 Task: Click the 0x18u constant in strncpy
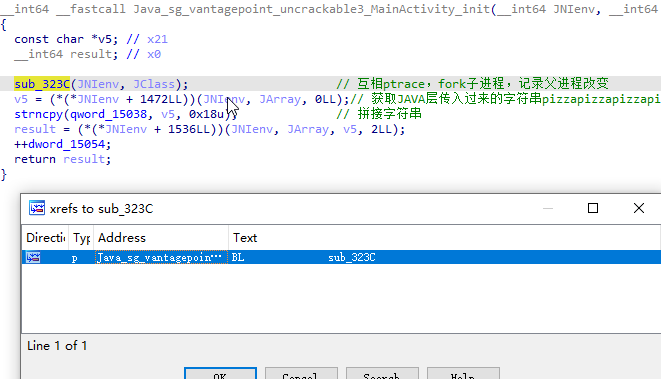[x=206, y=114]
